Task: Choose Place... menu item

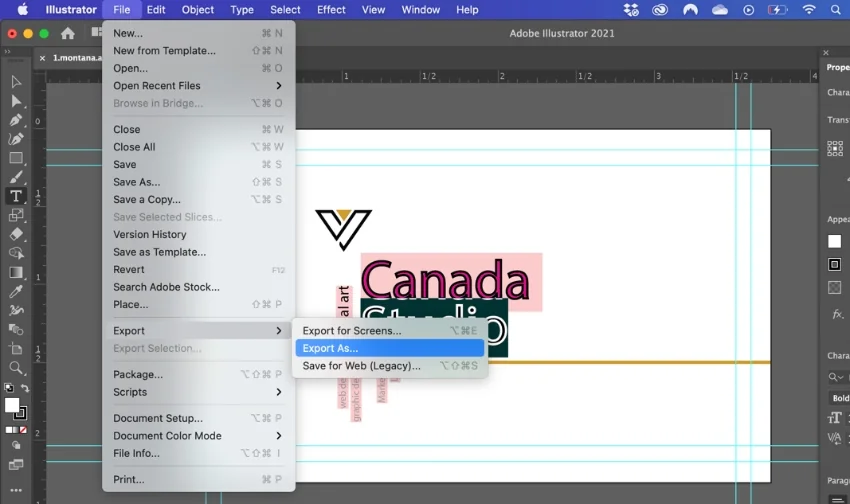Action: [198, 304]
